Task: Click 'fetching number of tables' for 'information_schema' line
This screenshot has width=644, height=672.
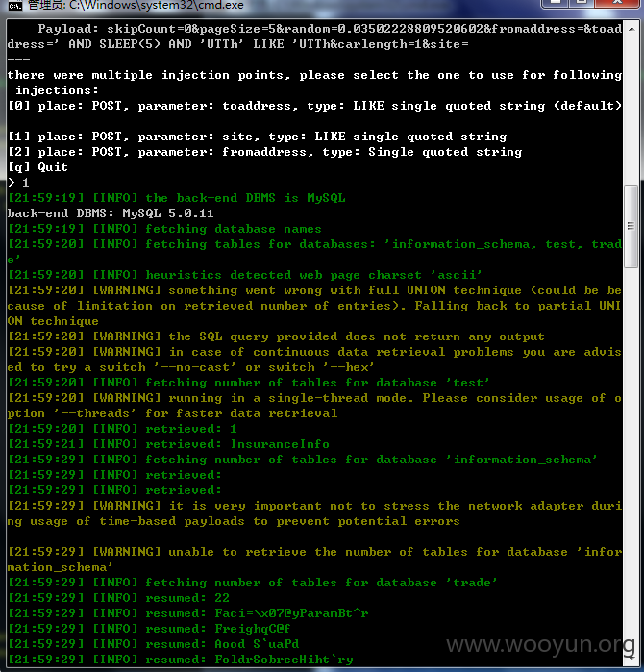Action: [x=303, y=460]
